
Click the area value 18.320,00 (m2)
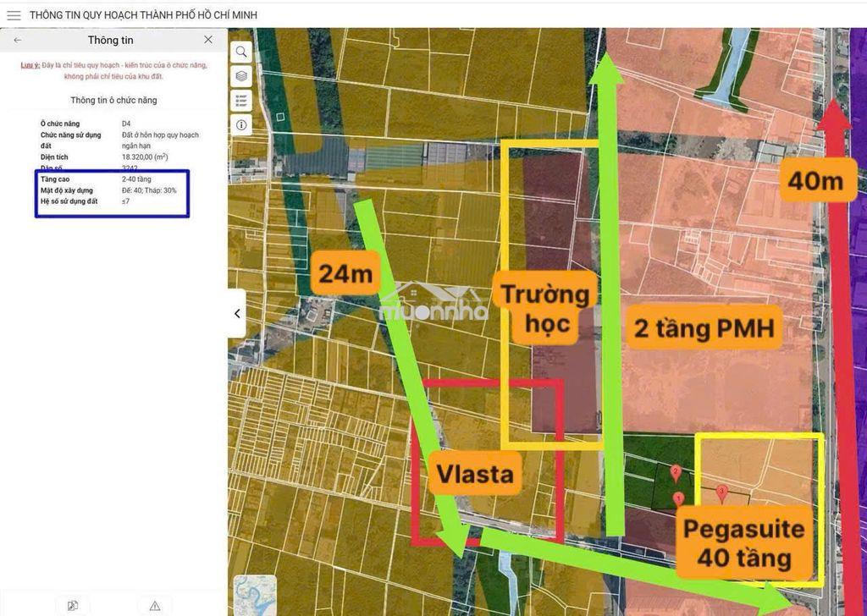tap(145, 157)
